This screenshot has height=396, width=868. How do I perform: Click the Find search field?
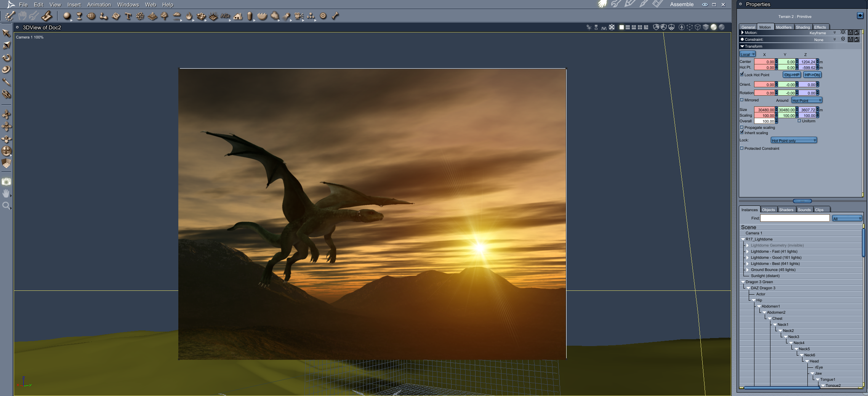(795, 218)
